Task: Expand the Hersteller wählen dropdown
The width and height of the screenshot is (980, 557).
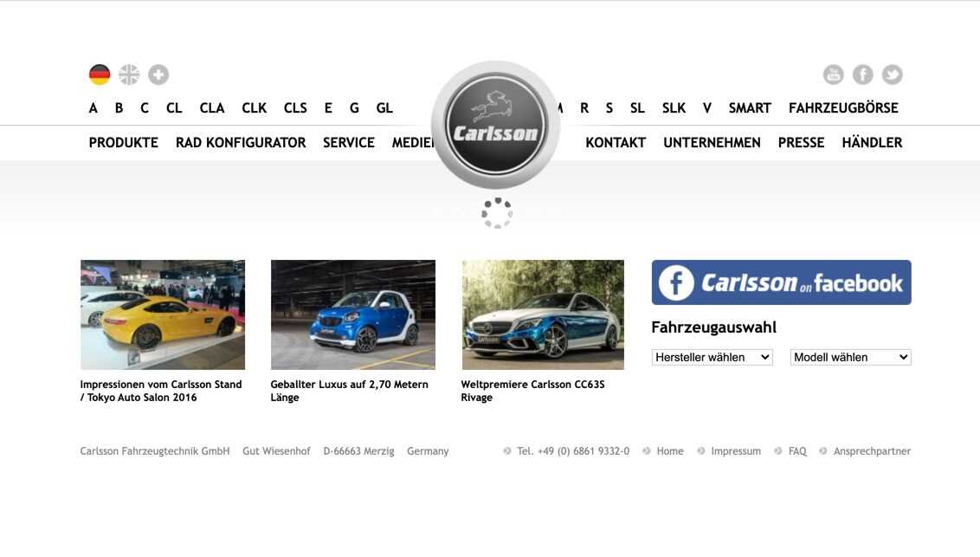Action: (712, 357)
